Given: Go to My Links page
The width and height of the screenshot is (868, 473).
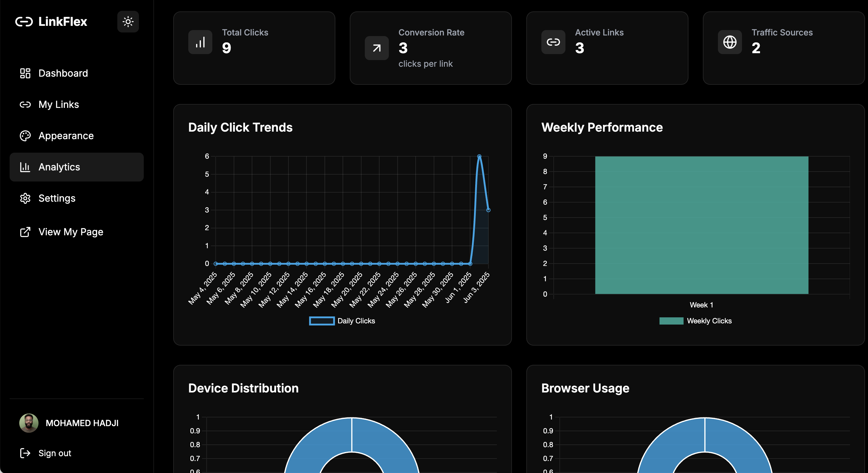Looking at the screenshot, I should tap(59, 104).
